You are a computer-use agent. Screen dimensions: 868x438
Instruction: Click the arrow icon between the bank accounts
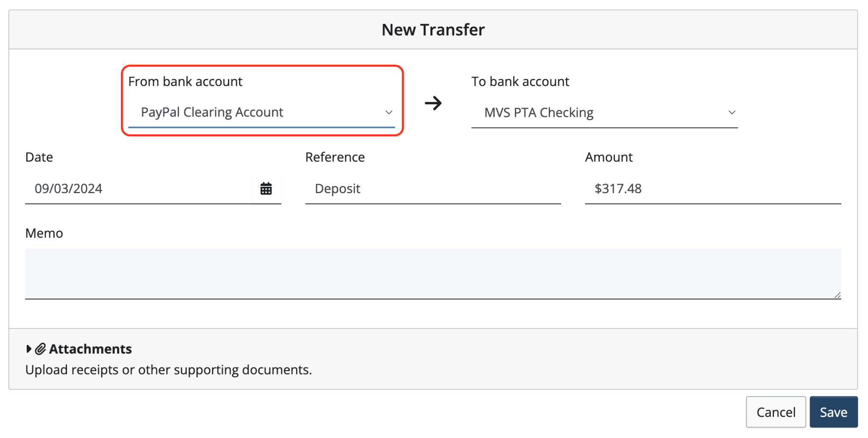pos(434,103)
